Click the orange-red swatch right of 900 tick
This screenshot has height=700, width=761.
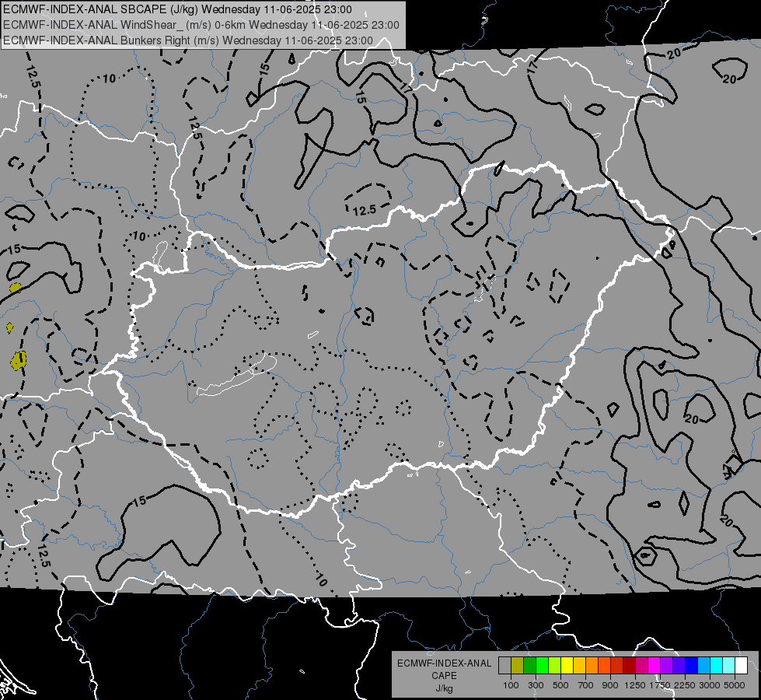click(604, 666)
